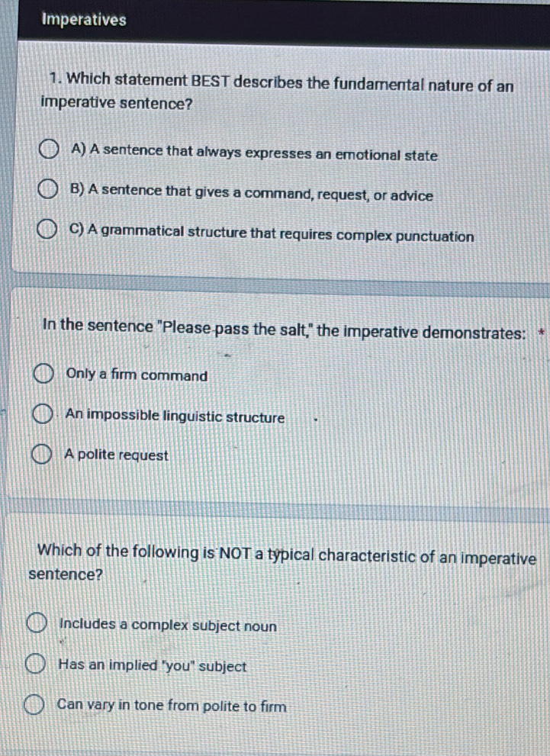Screen dimensions: 550x756
Task: Click the 'Can vary in tone' answer label
Action: (172, 706)
